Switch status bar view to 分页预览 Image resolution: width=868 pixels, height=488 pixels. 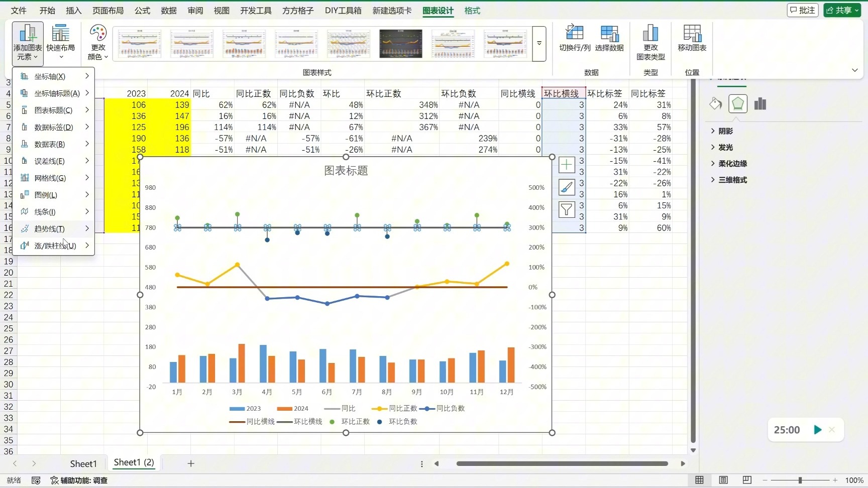747,480
